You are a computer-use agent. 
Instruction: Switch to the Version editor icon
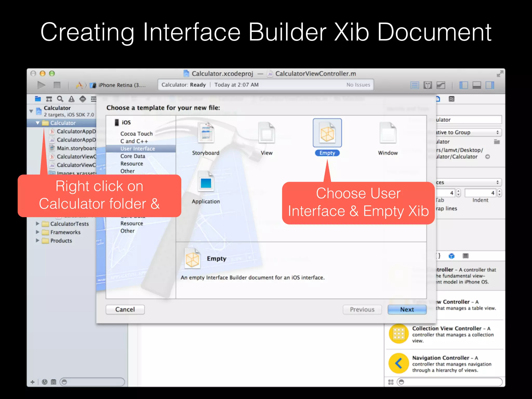point(441,85)
